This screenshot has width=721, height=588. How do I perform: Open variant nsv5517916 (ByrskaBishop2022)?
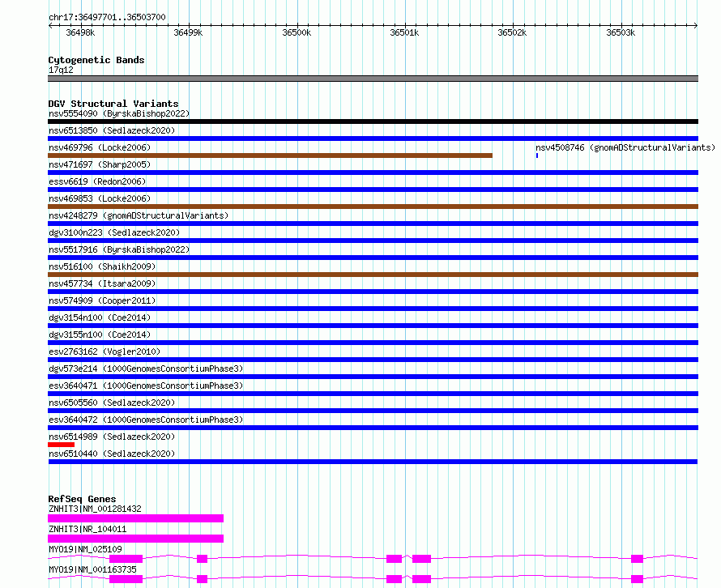(119, 249)
